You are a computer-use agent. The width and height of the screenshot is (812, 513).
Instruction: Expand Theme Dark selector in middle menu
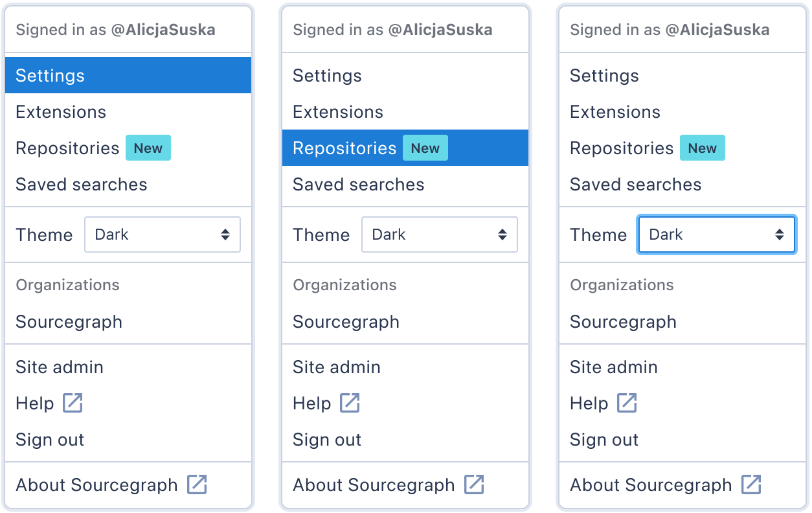440,234
